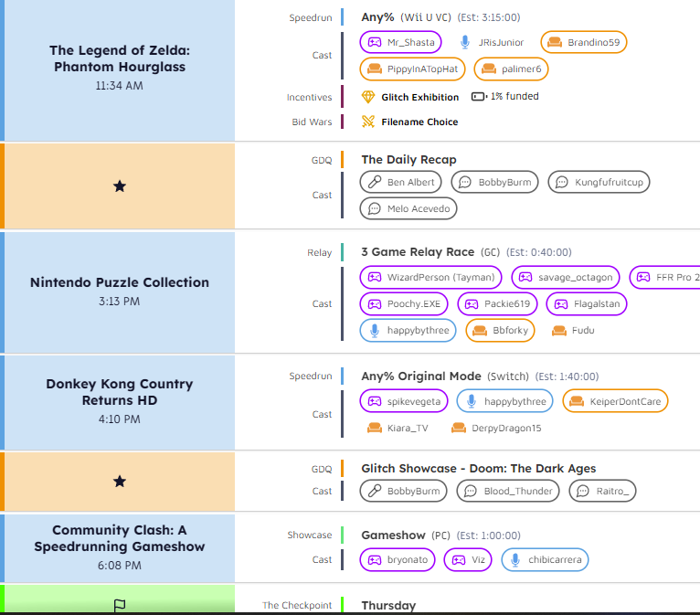Select the Bbforky couch chip
Image resolution: width=700 pixels, height=615 pixels.
tap(500, 330)
